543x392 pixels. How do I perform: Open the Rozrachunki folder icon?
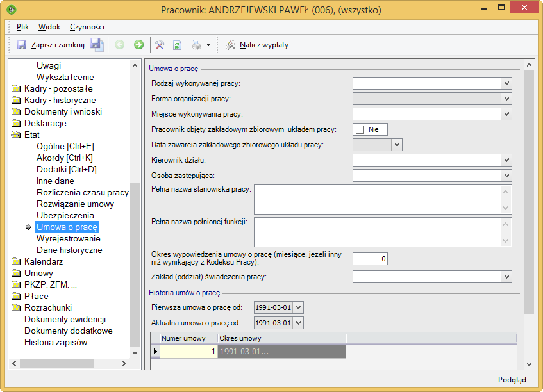tap(16, 308)
